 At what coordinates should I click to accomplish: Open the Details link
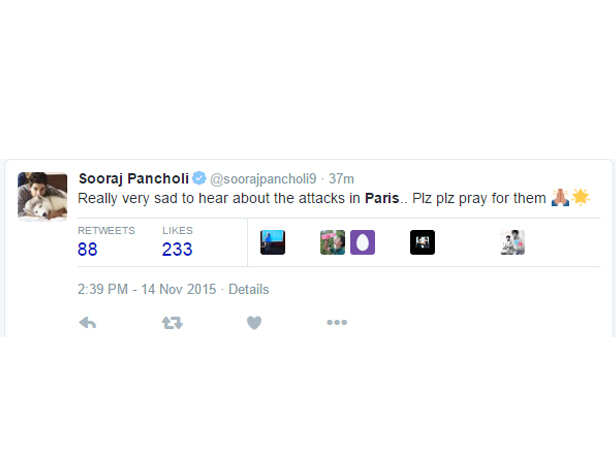point(249,289)
